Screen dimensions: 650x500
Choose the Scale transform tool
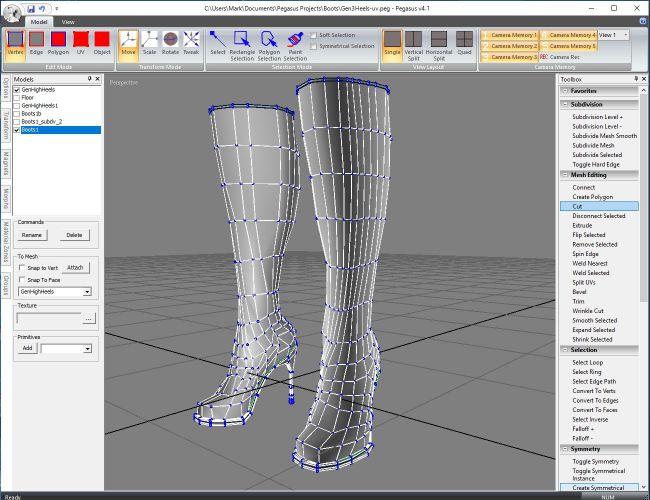pyautogui.click(x=149, y=41)
